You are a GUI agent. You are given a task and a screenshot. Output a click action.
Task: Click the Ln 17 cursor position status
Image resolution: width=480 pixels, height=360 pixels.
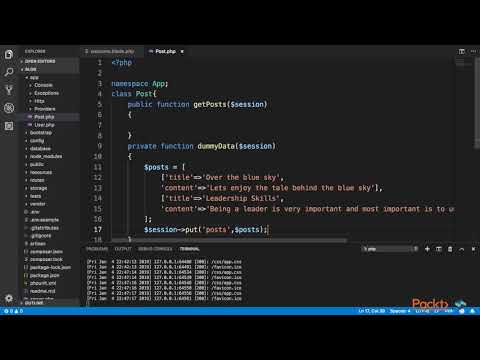pyautogui.click(x=371, y=311)
